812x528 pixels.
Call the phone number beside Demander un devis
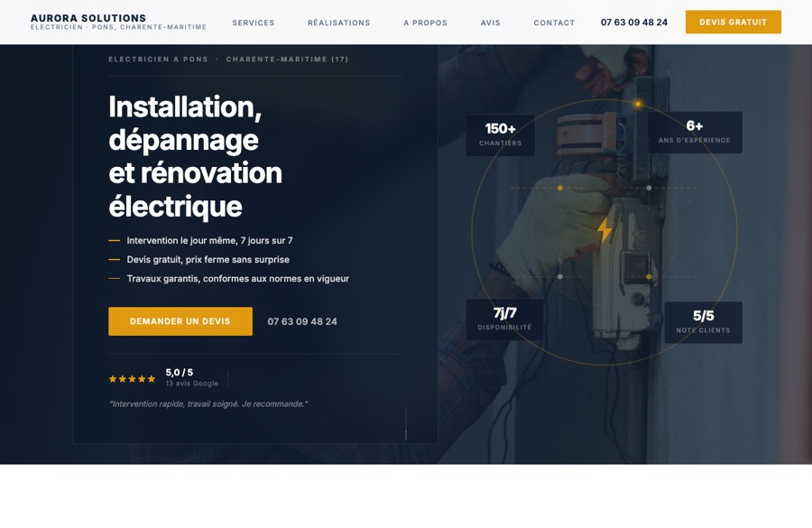pyautogui.click(x=302, y=322)
